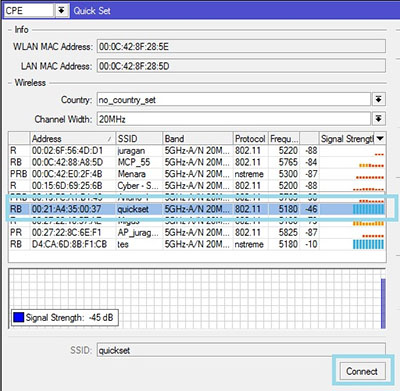Select the MCP_55 network row
This screenshot has height=391, width=400.
[x=197, y=162]
